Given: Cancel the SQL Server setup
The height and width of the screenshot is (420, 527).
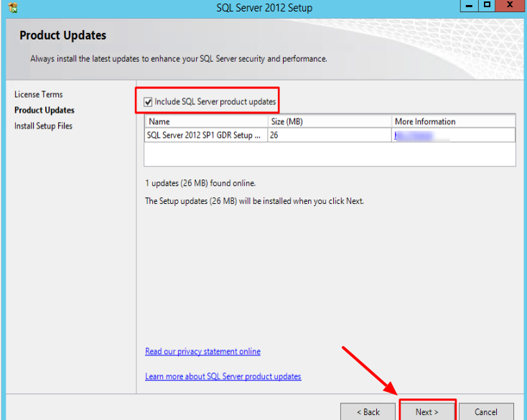Looking at the screenshot, I should point(486,411).
